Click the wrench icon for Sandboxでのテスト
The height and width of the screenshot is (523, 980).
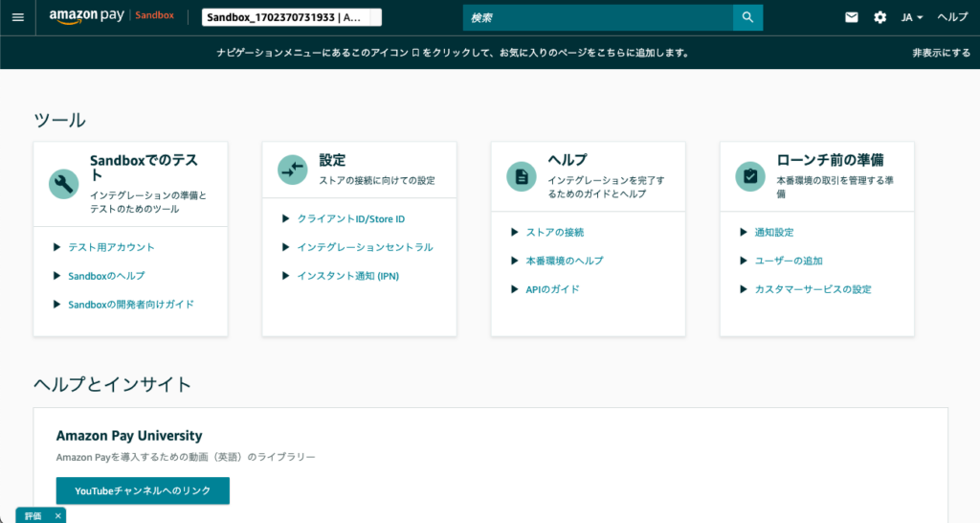coord(64,184)
